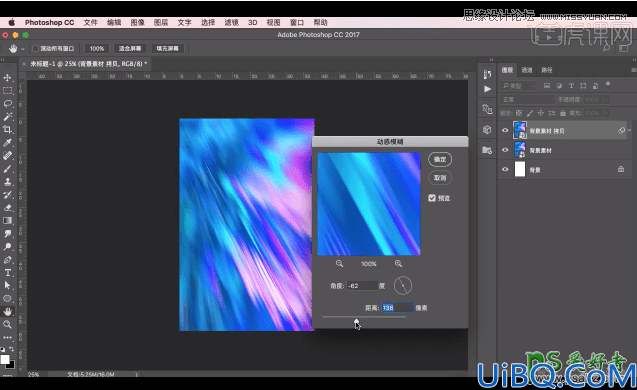Select the Lasso tool

click(7, 104)
